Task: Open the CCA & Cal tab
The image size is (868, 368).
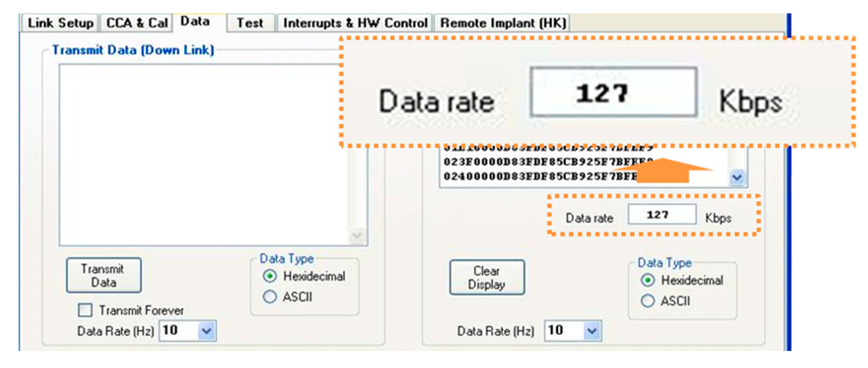Action: click(137, 23)
